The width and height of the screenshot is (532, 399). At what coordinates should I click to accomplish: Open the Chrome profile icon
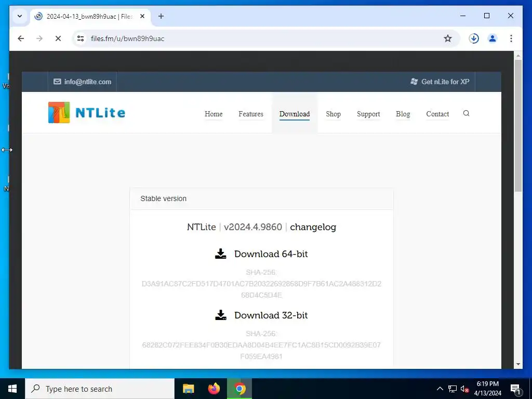[493, 38]
